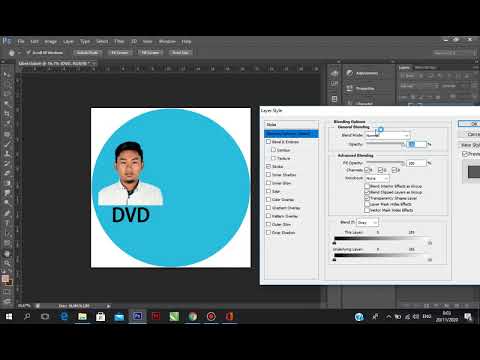Select the History Brush tool
The width and height of the screenshot is (480, 360).
pos(7,164)
